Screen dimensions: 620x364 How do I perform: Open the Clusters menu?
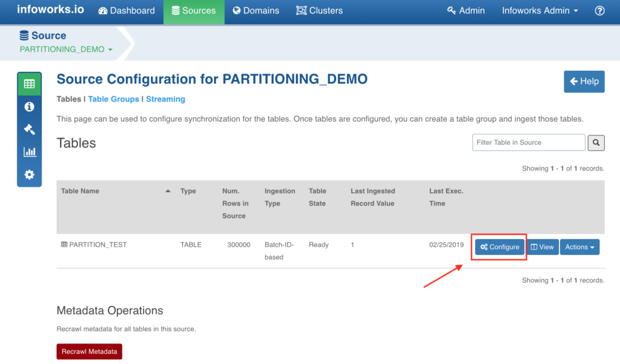click(320, 11)
